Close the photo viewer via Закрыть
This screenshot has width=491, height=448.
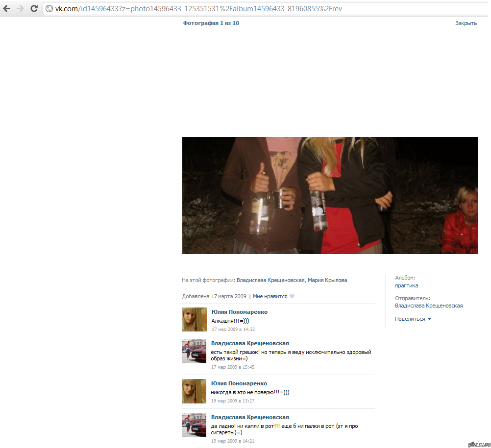pos(466,23)
